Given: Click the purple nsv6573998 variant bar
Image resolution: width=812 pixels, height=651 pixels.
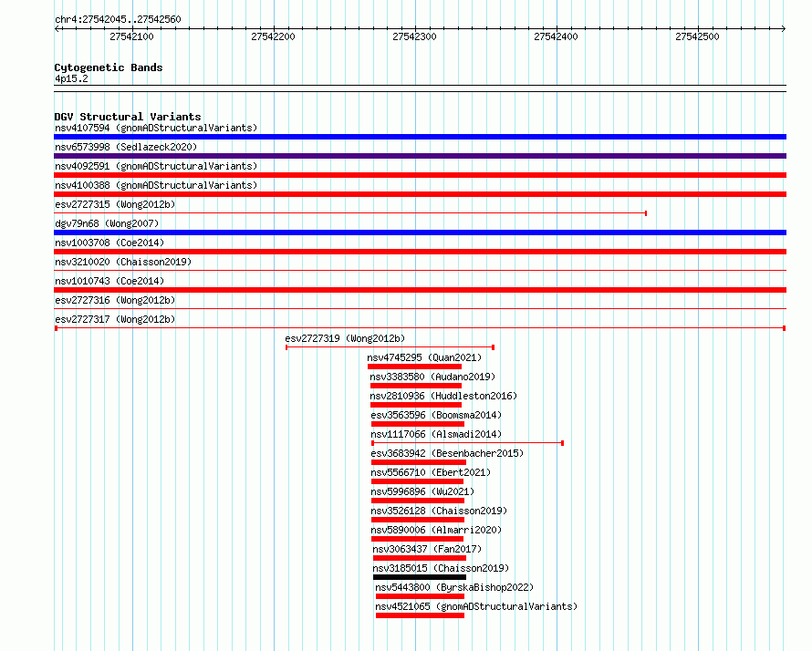Looking at the screenshot, I should [420, 156].
